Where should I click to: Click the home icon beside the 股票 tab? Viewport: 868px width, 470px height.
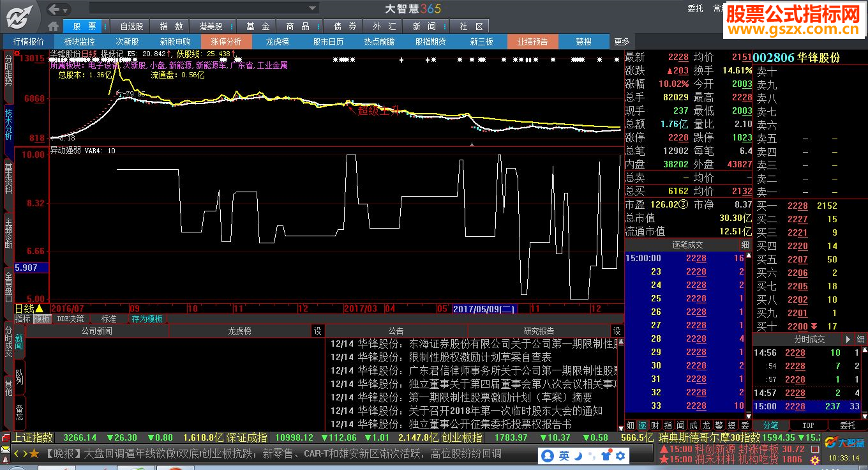coord(54,26)
